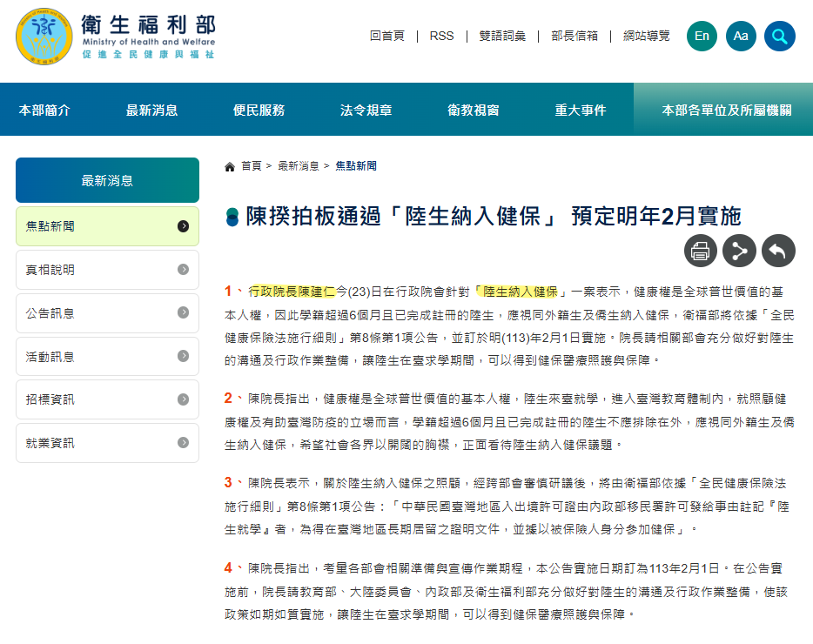Click highlighted text 陸生納入健保
Image resolution: width=813 pixels, height=644 pixels.
[520, 292]
